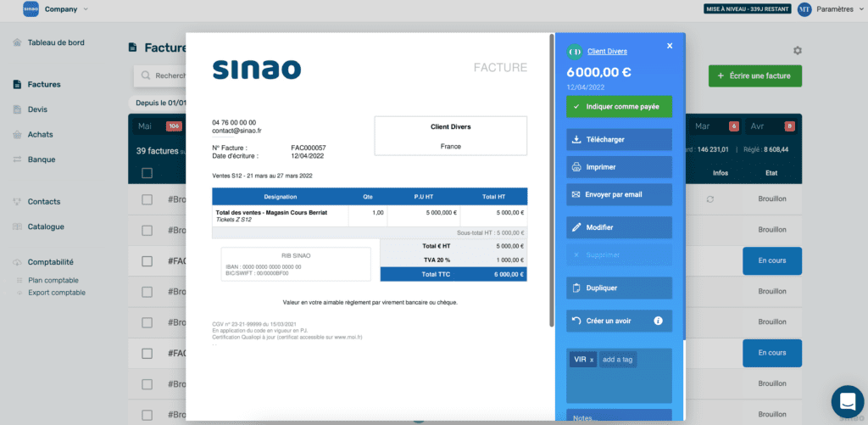Expand Comptabilité section

pyautogui.click(x=50, y=262)
